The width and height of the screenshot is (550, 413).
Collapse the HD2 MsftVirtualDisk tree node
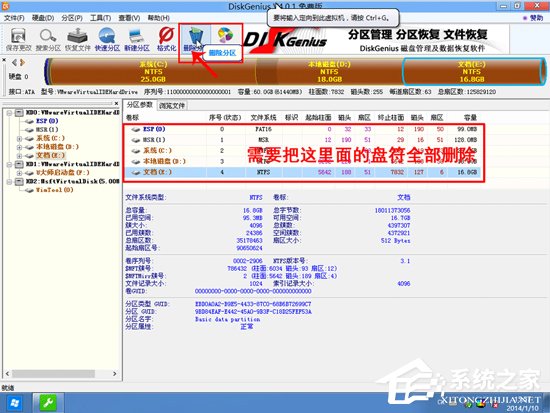pos(9,181)
